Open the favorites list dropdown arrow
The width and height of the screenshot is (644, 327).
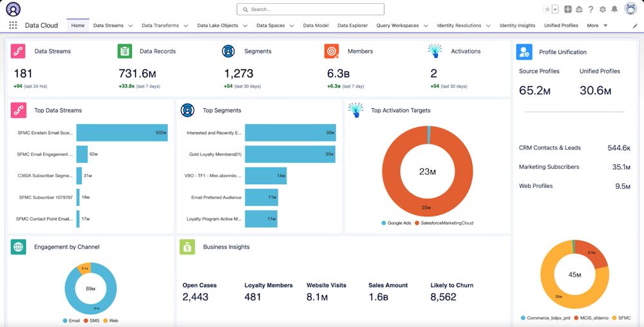[555, 9]
